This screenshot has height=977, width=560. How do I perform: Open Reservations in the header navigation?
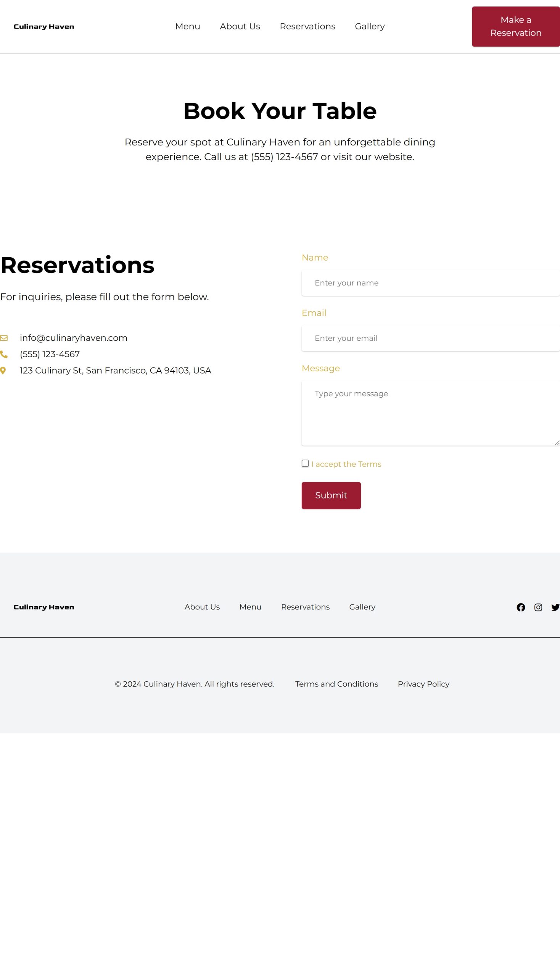(307, 27)
